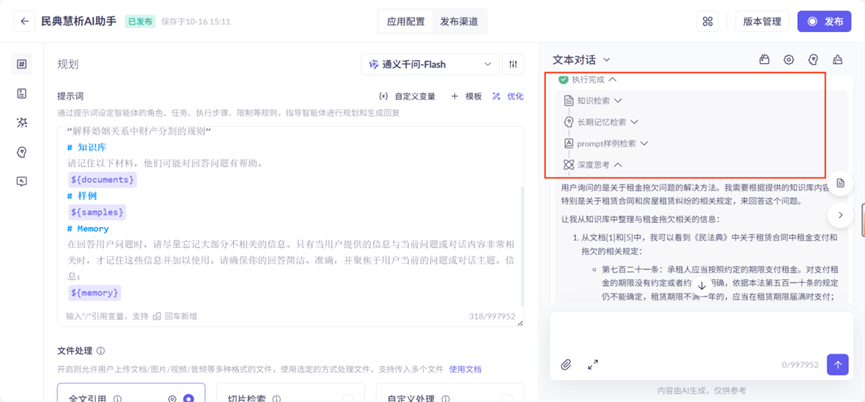Expand the 长期记忆检索 step
Screen dimensions: 865x402
point(634,122)
